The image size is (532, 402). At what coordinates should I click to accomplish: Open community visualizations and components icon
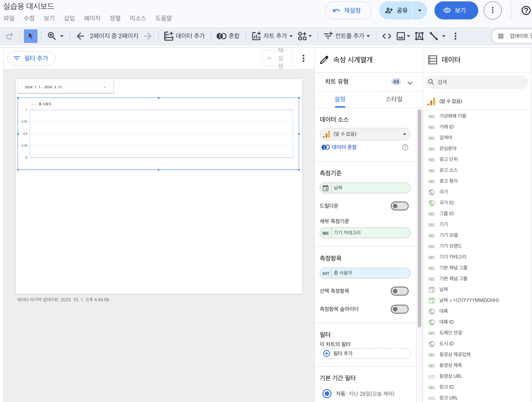click(x=302, y=36)
